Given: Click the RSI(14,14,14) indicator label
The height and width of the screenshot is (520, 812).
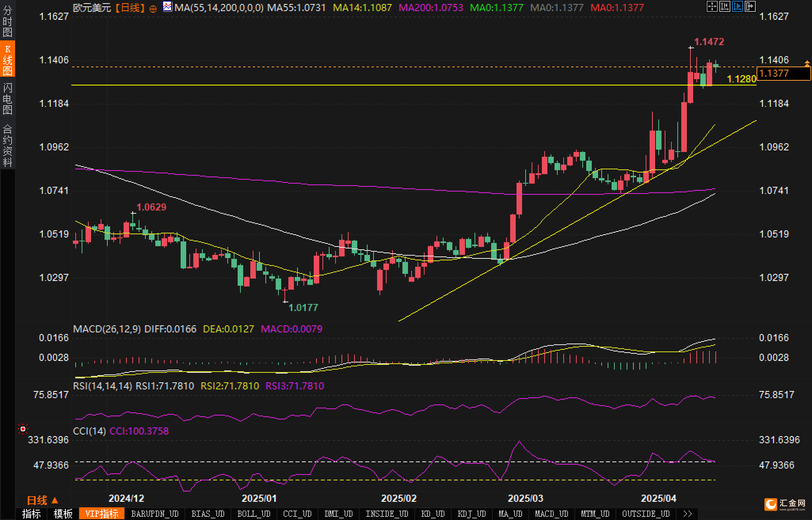Looking at the screenshot, I should point(103,386).
